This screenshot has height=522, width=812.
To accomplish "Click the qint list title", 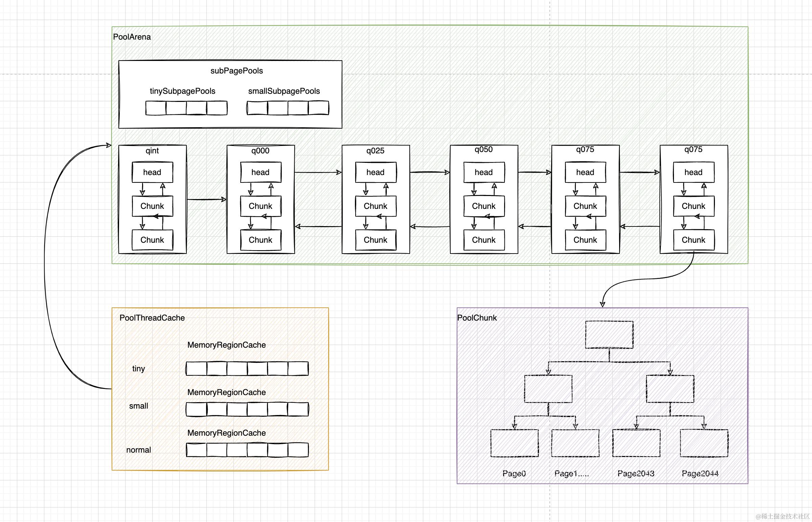I will click(x=152, y=151).
